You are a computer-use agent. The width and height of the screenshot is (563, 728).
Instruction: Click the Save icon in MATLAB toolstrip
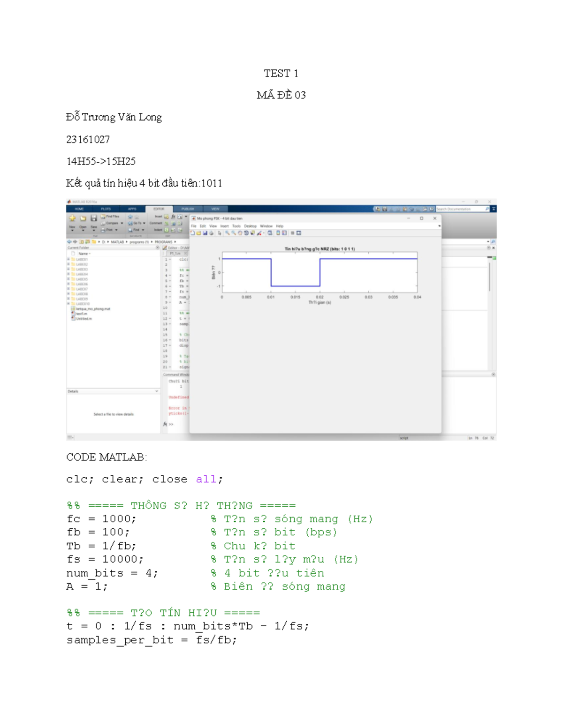coord(93,218)
